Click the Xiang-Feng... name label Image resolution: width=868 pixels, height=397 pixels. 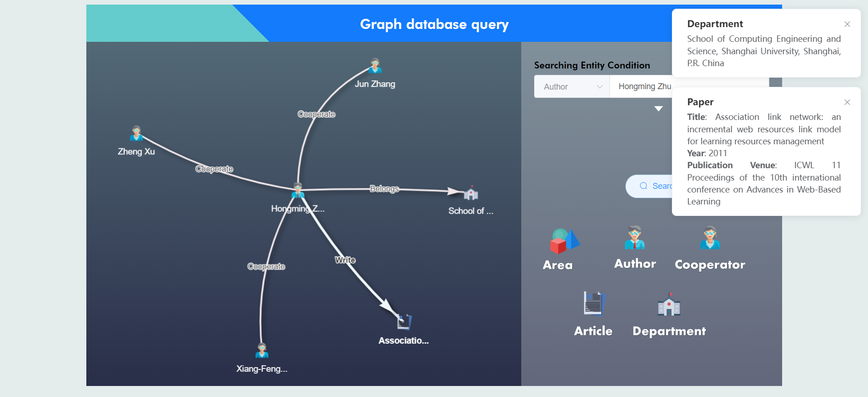tap(262, 369)
